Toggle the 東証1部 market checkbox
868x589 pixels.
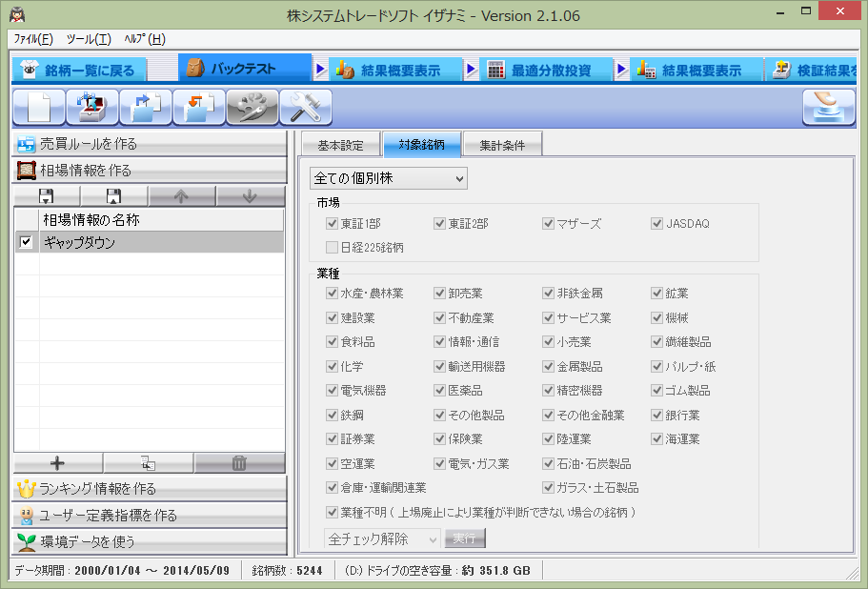tap(333, 223)
